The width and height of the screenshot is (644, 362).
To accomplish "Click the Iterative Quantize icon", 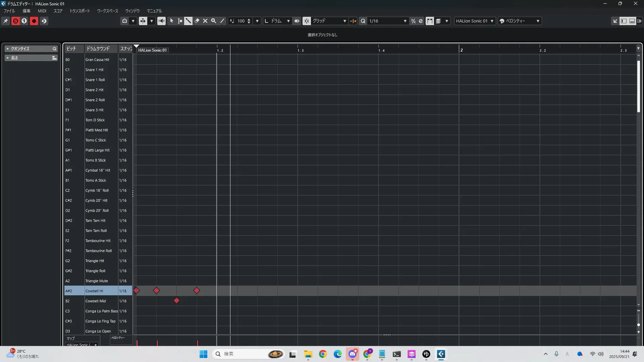I will (413, 21).
